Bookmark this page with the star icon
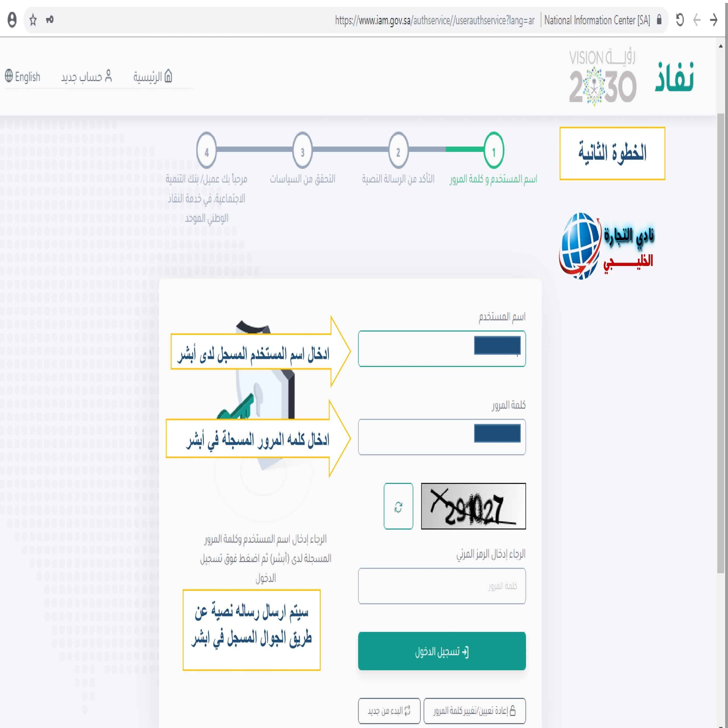Viewport: 728px width, 728px height. coord(33,20)
